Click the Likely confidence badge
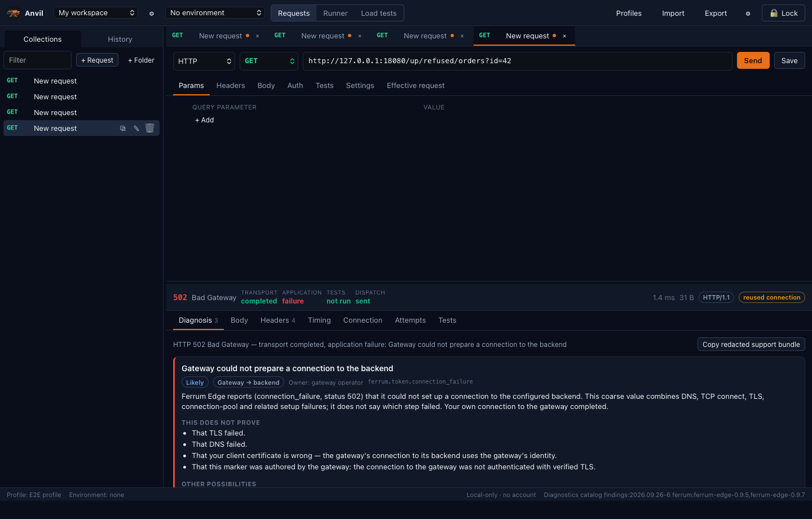Image resolution: width=812 pixels, height=519 pixels. 195,382
